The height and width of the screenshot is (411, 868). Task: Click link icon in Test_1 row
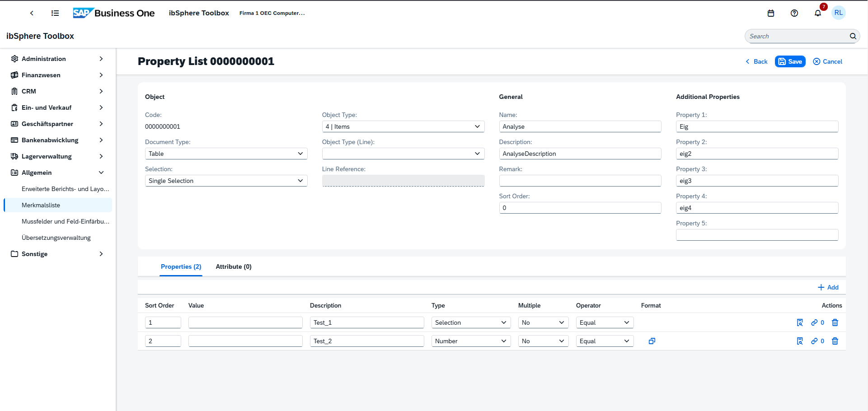click(814, 322)
